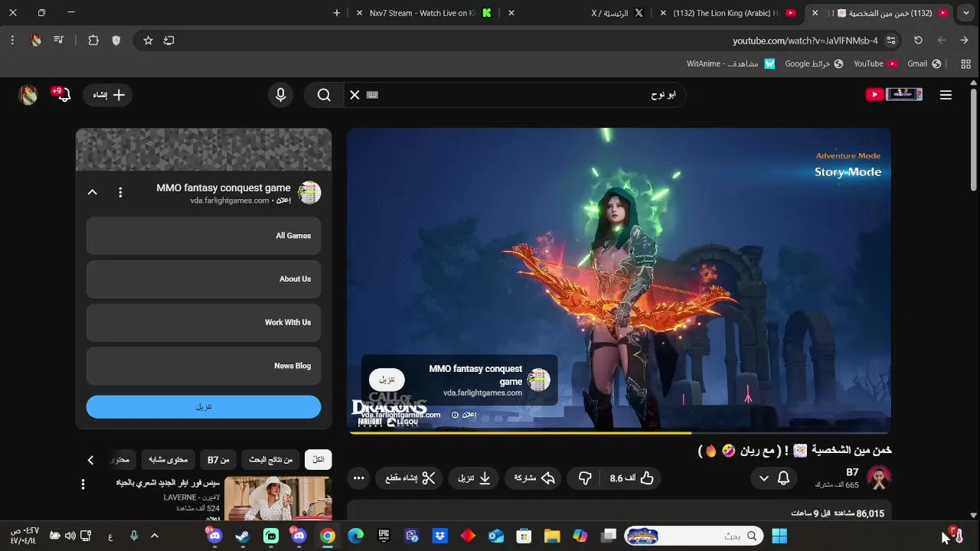This screenshot has height=551, width=980.
Task: Open the YouTube guide hamburger menu
Action: [946, 95]
